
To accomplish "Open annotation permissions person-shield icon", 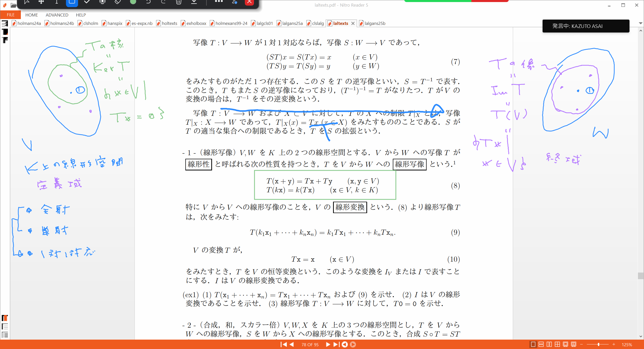I will (234, 2).
